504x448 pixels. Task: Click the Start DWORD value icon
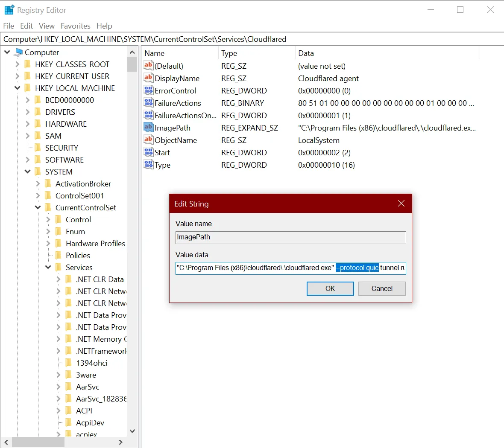coord(148,152)
